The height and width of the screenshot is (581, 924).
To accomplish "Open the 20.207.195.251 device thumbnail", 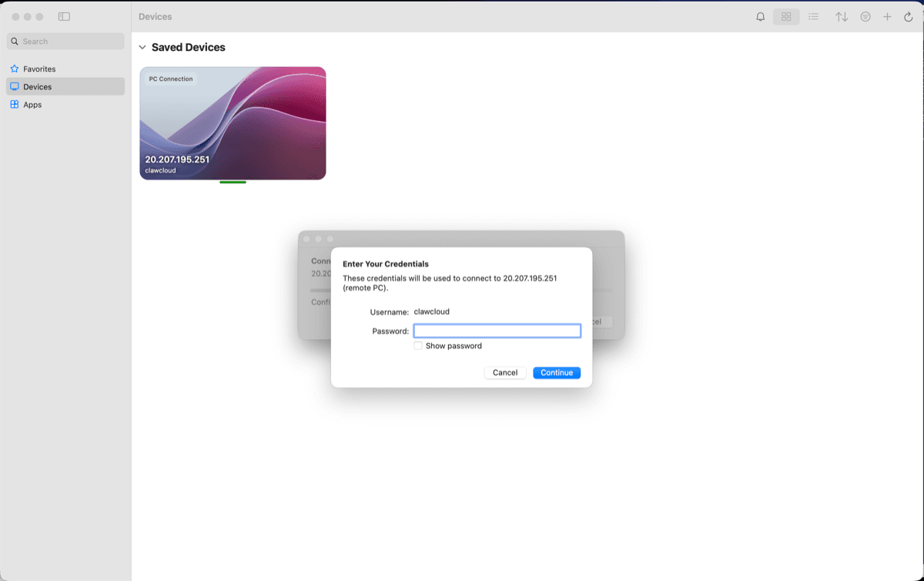I will click(233, 123).
